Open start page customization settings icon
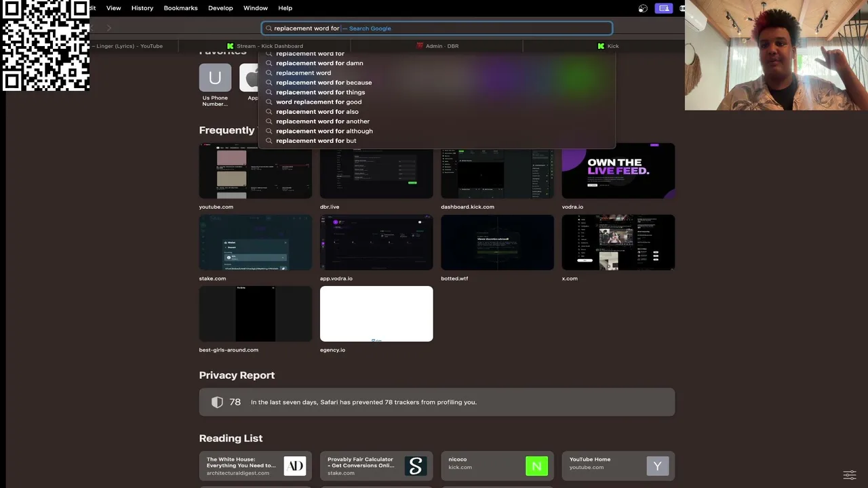 pos(850,474)
